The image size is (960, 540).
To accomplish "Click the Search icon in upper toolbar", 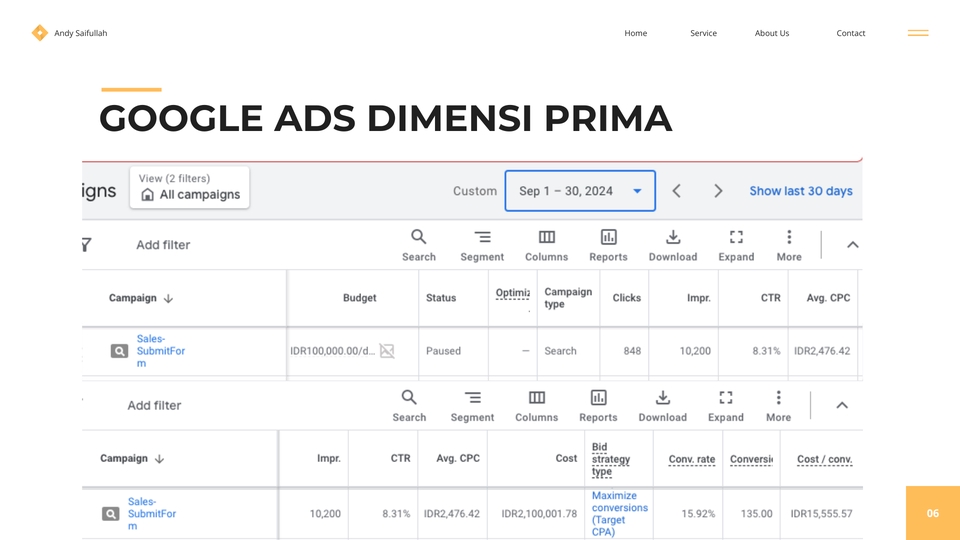I will 418,237.
